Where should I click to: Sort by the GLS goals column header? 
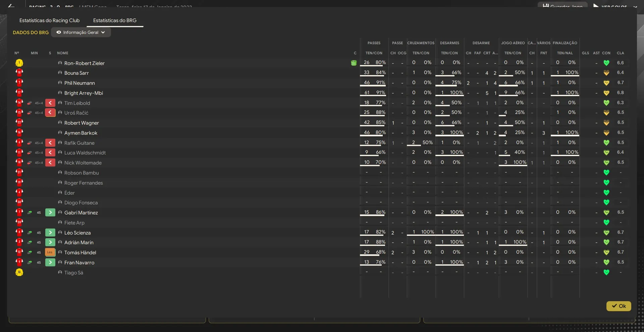(585, 53)
